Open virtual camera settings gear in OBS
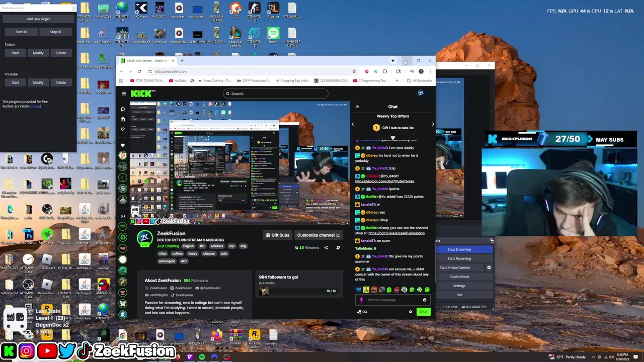Screen dimensions: 644x362 coord(489,267)
